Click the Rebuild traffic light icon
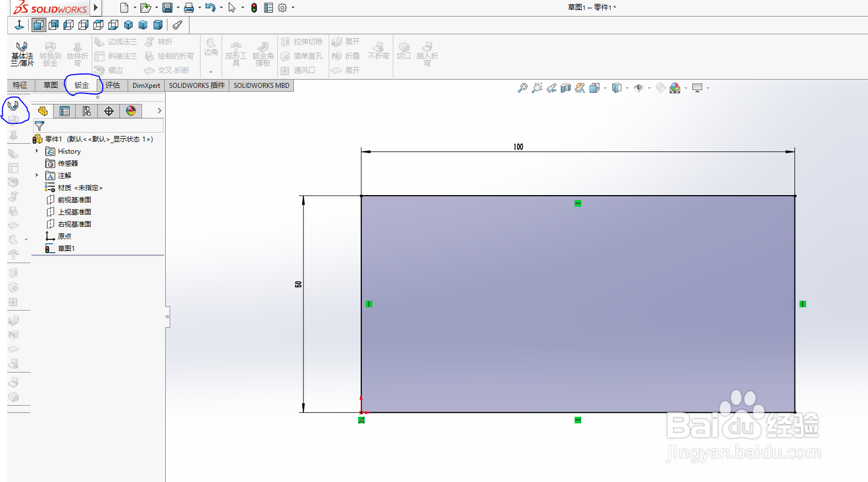 [x=254, y=8]
